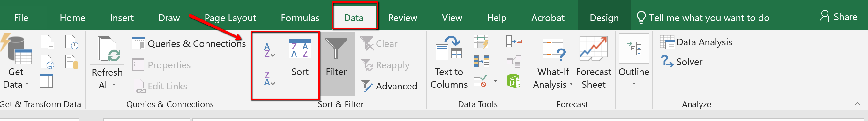Click the From Table/Range icon
Screen dimensions: 868x121
pyautogui.click(x=46, y=81)
